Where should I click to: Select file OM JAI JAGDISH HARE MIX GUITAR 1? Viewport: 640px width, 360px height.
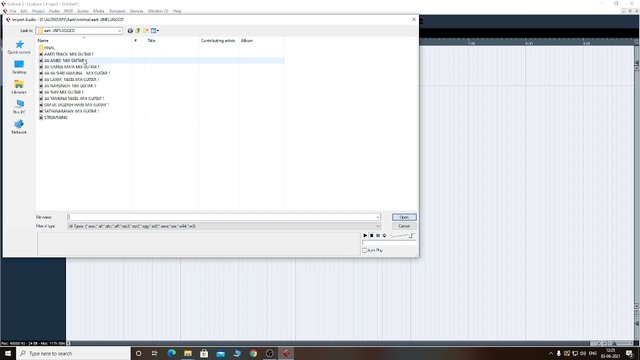tap(74, 104)
